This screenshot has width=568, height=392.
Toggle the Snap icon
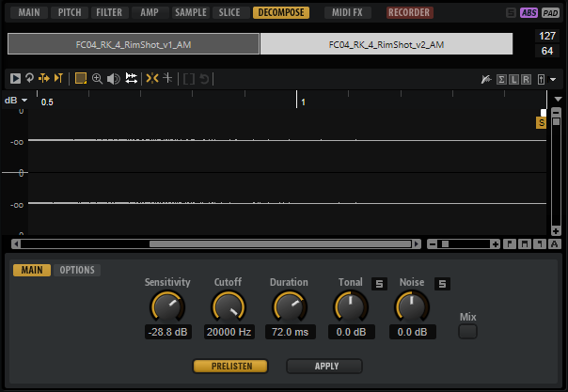(152, 78)
